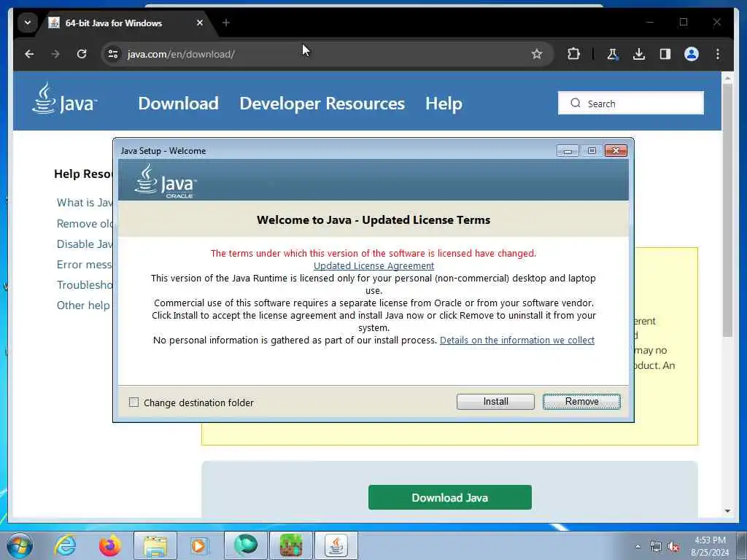This screenshot has width=747, height=560.
Task: Reload the java.com page
Action: click(82, 54)
